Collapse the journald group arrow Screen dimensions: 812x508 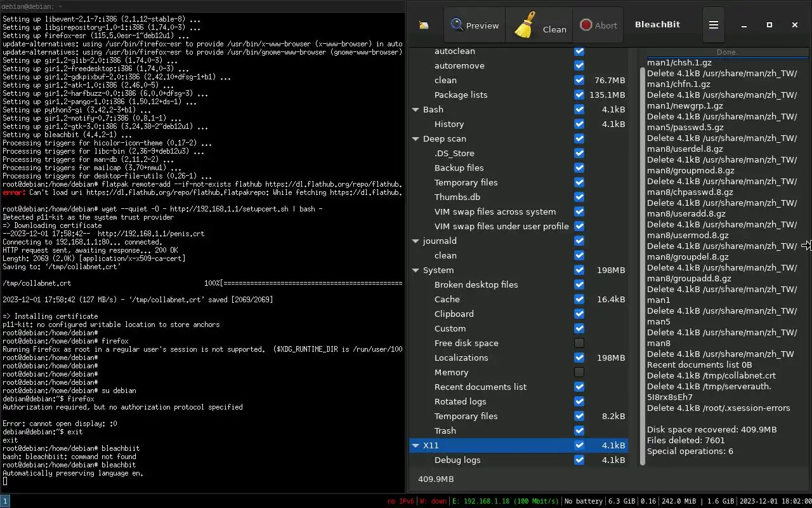point(416,241)
